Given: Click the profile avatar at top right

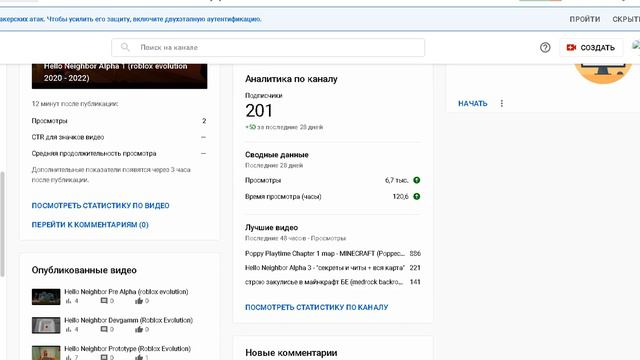Looking at the screenshot, I should (x=636, y=46).
